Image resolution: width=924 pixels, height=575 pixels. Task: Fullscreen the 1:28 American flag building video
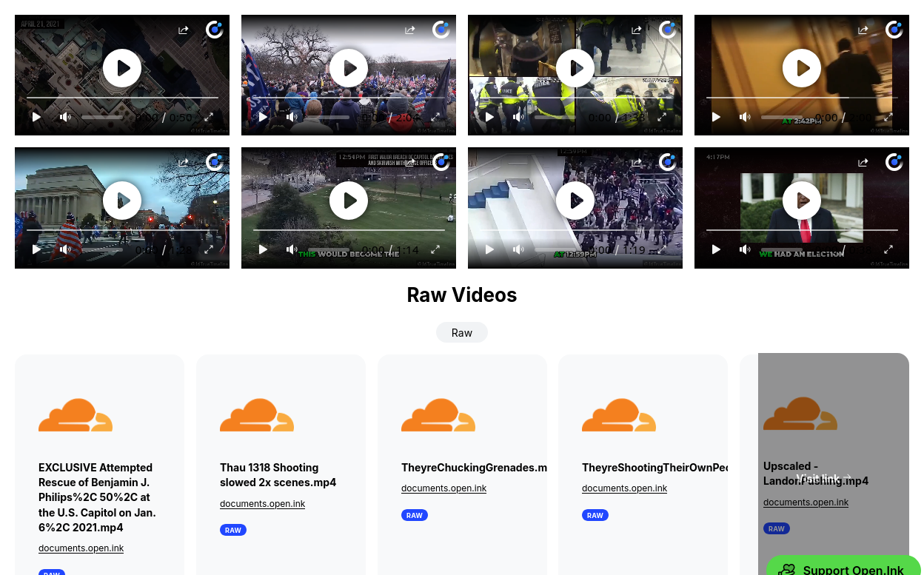click(x=209, y=249)
